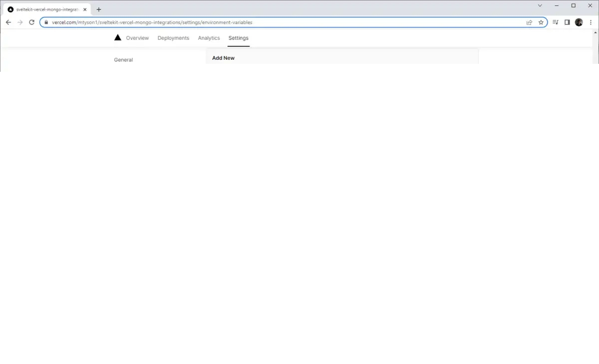Share this page via the share icon
The height and width of the screenshot is (364, 599).
coord(529,22)
